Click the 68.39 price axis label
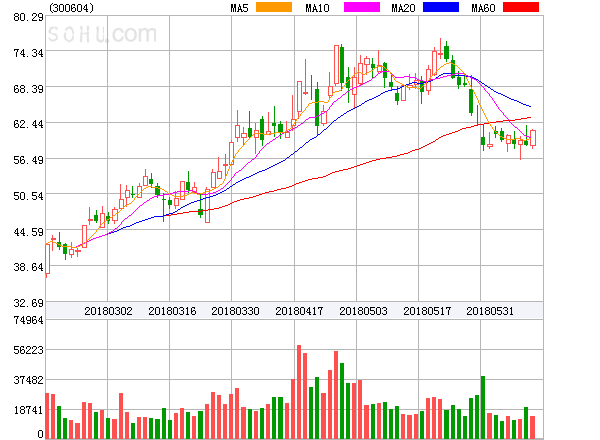Viewport: 600px width, 440px height. (x=28, y=89)
